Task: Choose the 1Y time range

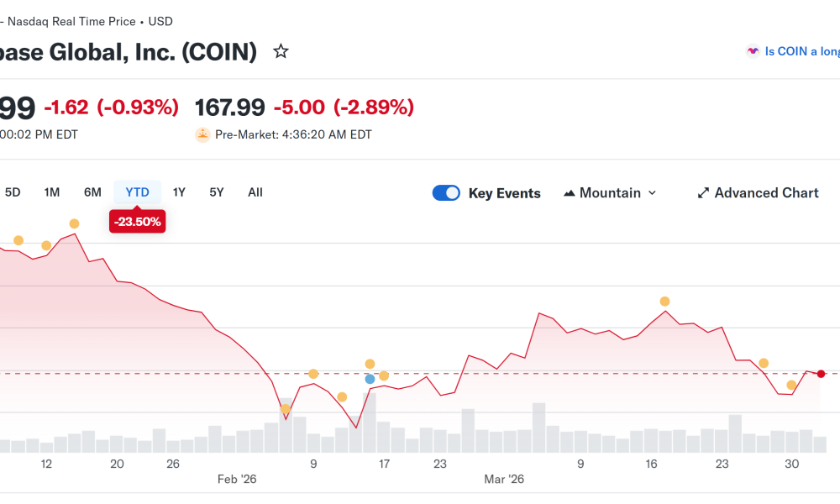Action: tap(179, 192)
